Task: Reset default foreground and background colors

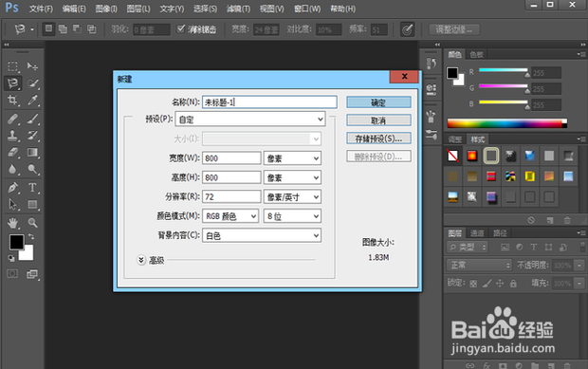Action: tap(11, 258)
